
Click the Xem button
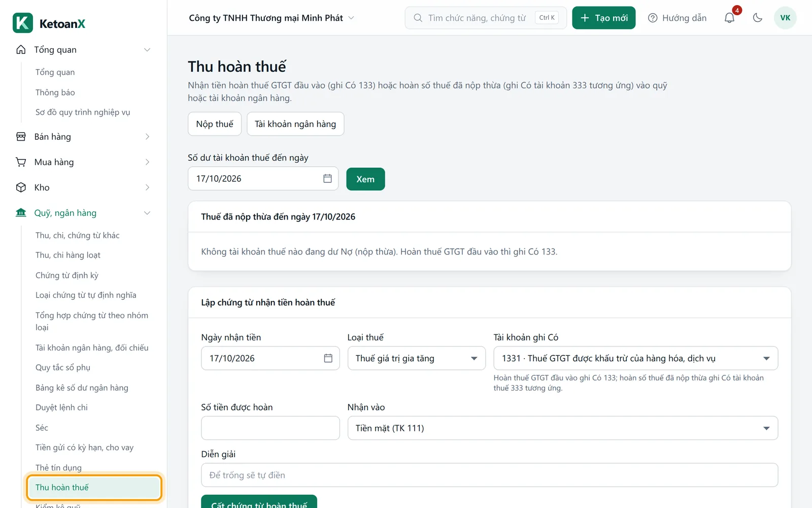click(x=365, y=179)
